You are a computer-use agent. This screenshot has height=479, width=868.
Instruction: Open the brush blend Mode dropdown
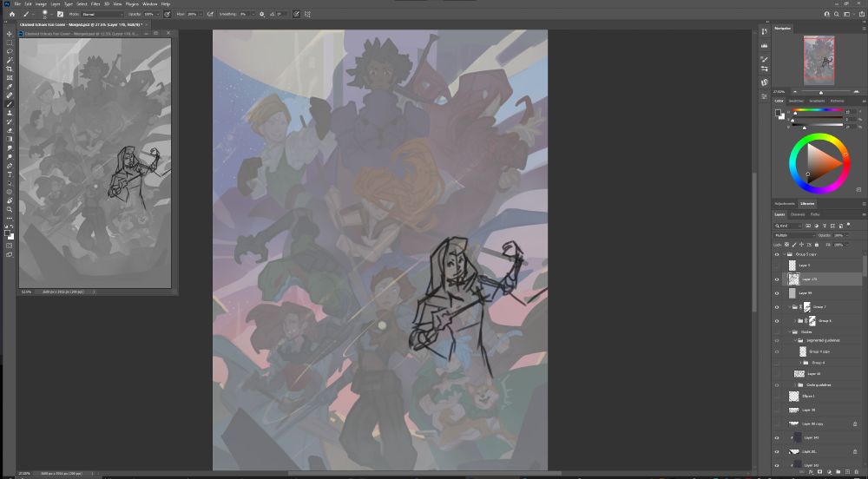102,14
